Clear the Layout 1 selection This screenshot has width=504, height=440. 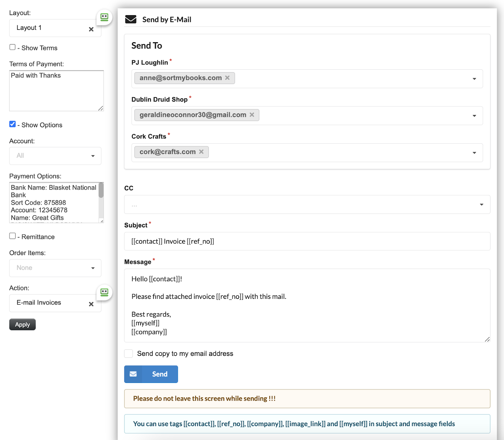(x=91, y=29)
